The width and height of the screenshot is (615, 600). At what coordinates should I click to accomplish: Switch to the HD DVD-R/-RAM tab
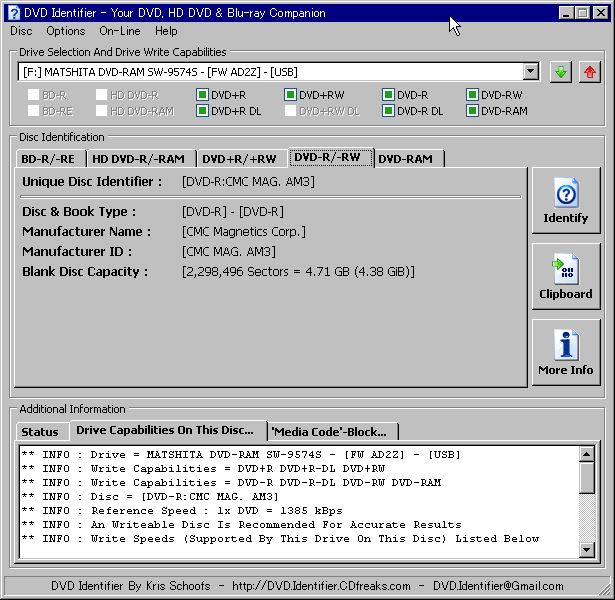click(x=141, y=159)
